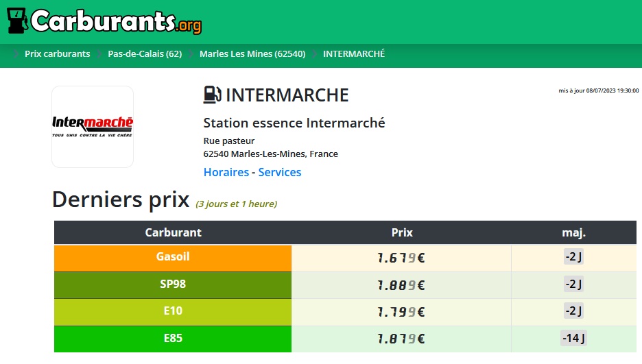Select the INTERMARCHÉ breadcrumb item

coord(354,54)
